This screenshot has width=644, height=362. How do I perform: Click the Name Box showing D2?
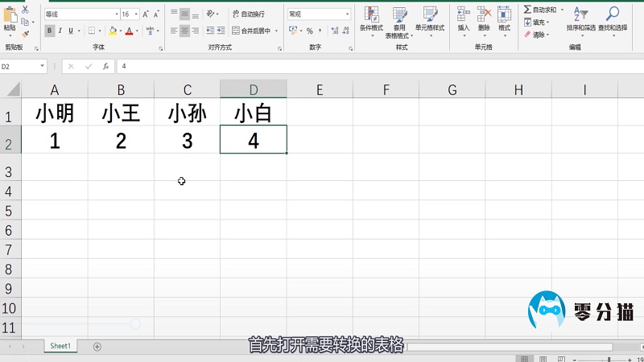point(22,66)
